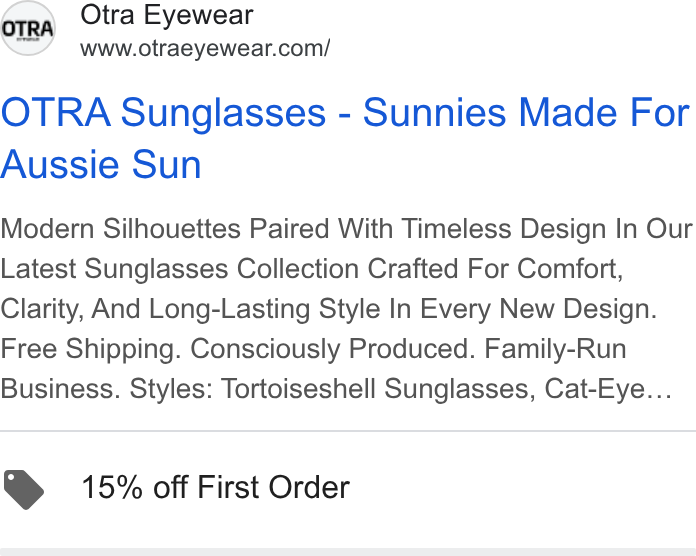The width and height of the screenshot is (696, 556).
Task: Click the Clarity, And Long-Lasting Style line
Action: [x=328, y=309]
